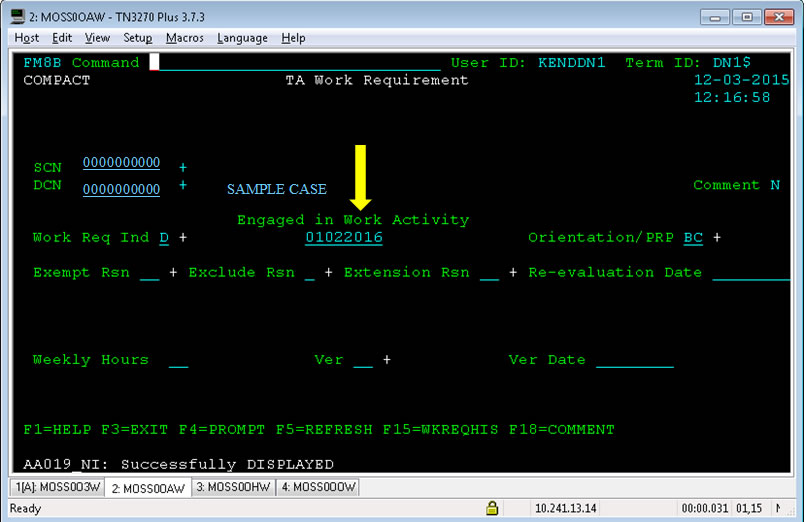Image resolution: width=806 pixels, height=522 pixels.
Task: Click into the FM8B Command input field
Action: click(x=295, y=63)
